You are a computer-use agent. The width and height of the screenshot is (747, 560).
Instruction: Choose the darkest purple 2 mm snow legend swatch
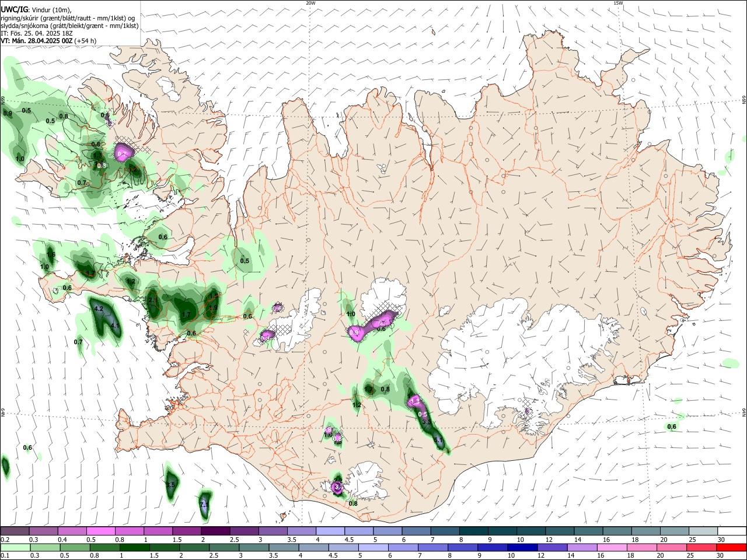215,531
